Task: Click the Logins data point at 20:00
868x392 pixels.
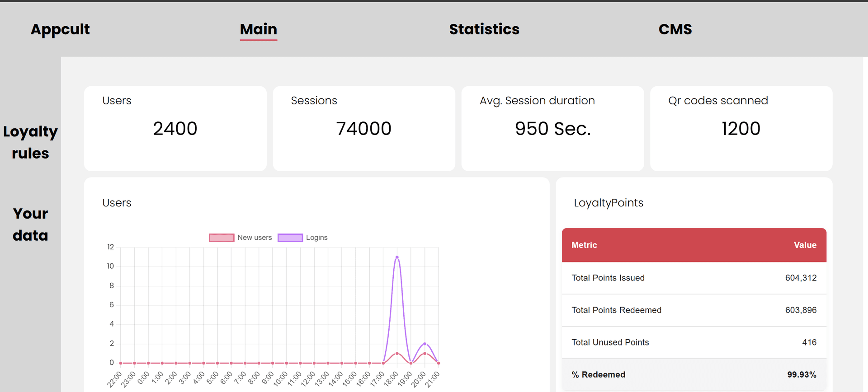Action: pyautogui.click(x=425, y=344)
